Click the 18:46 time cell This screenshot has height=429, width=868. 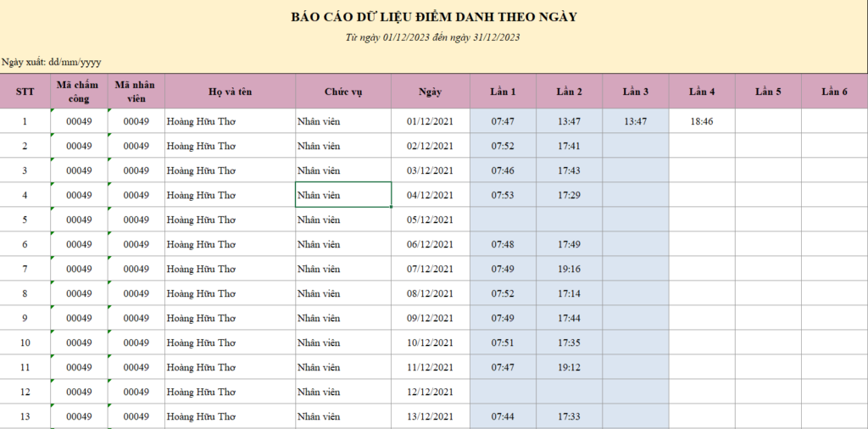(701, 121)
